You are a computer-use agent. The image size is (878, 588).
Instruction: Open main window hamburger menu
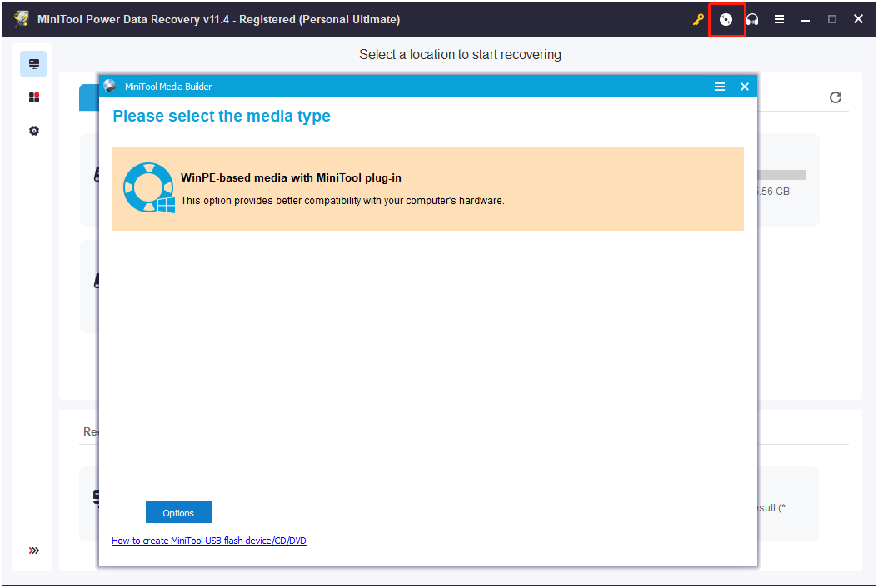(779, 20)
